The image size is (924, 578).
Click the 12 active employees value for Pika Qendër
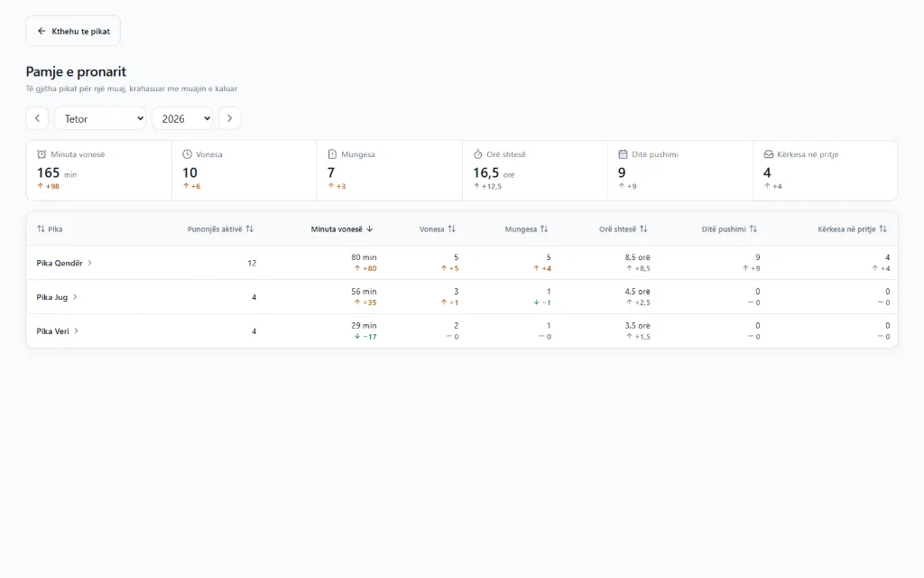click(x=252, y=263)
